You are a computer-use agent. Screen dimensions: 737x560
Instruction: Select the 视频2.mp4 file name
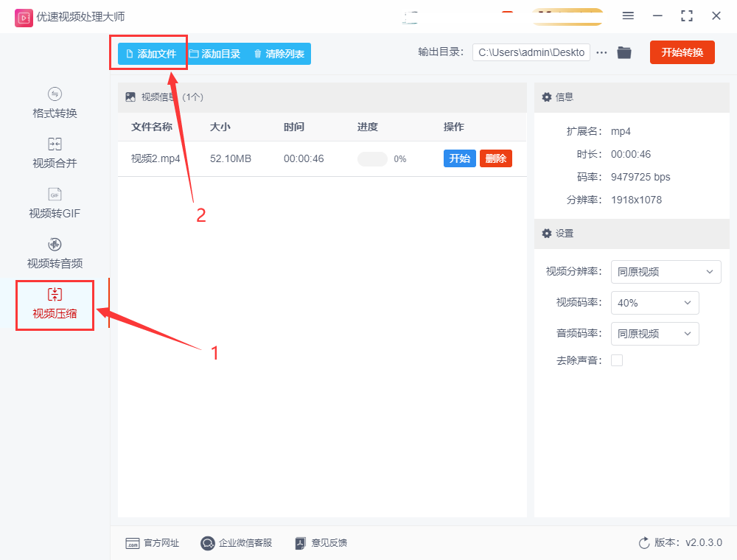click(156, 158)
